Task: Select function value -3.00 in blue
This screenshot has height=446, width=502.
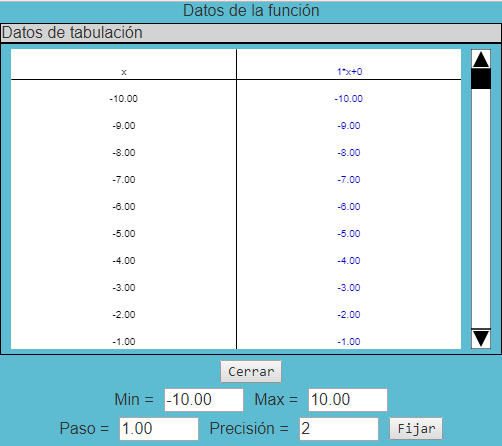Action: pos(349,288)
